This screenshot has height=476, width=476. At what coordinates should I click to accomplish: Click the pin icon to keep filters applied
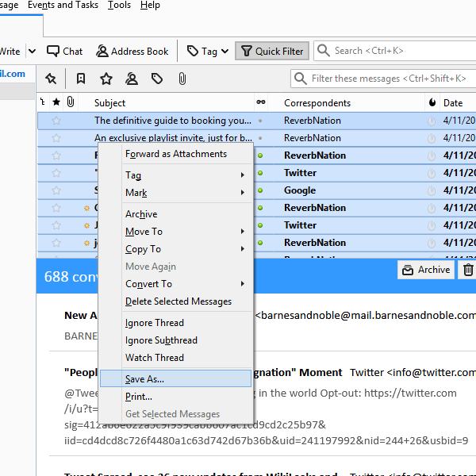click(x=51, y=79)
